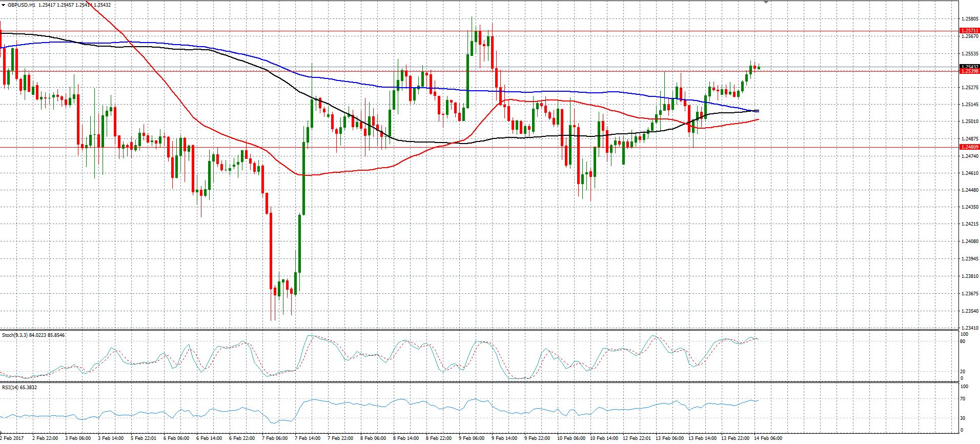The width and height of the screenshot is (980, 444).
Task: Click the 1.24215 price scale label
Action: coord(970,224)
